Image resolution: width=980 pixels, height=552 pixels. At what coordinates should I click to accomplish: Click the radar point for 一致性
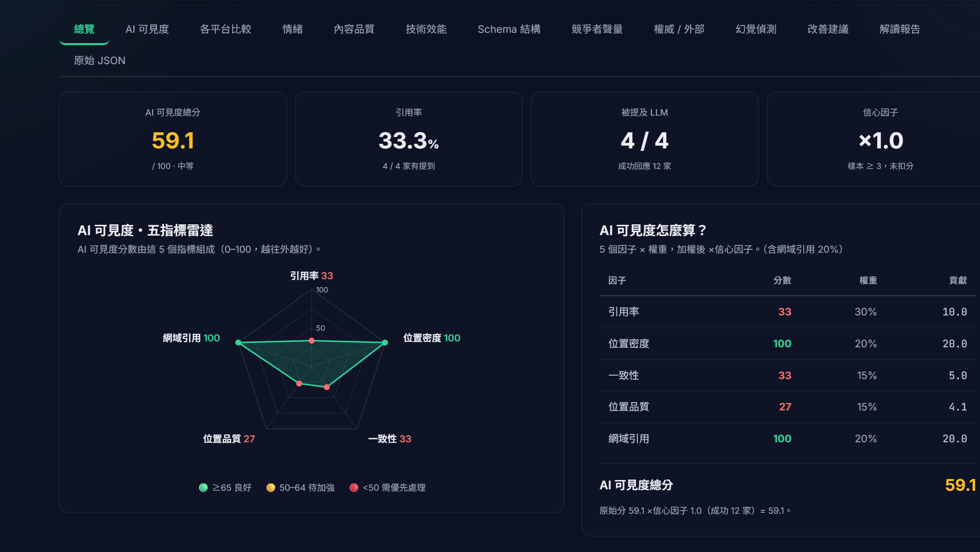click(x=327, y=387)
